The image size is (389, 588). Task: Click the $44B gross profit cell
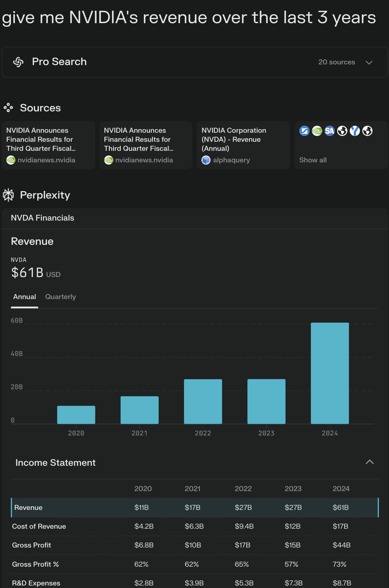click(342, 545)
